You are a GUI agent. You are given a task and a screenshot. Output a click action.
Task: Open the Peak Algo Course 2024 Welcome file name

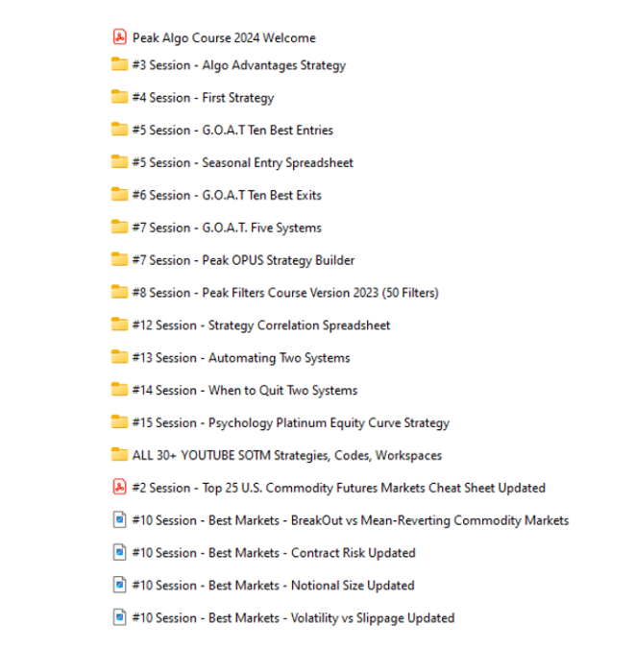click(x=224, y=38)
